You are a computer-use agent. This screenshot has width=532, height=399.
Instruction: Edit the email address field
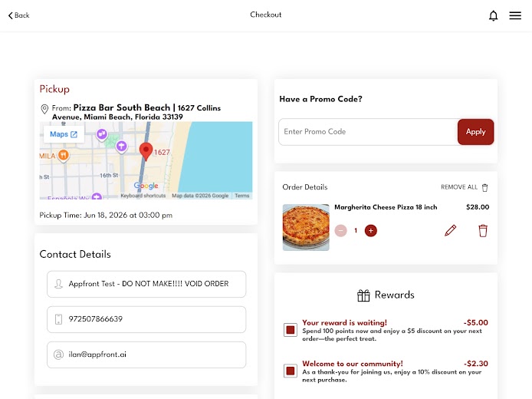point(146,354)
